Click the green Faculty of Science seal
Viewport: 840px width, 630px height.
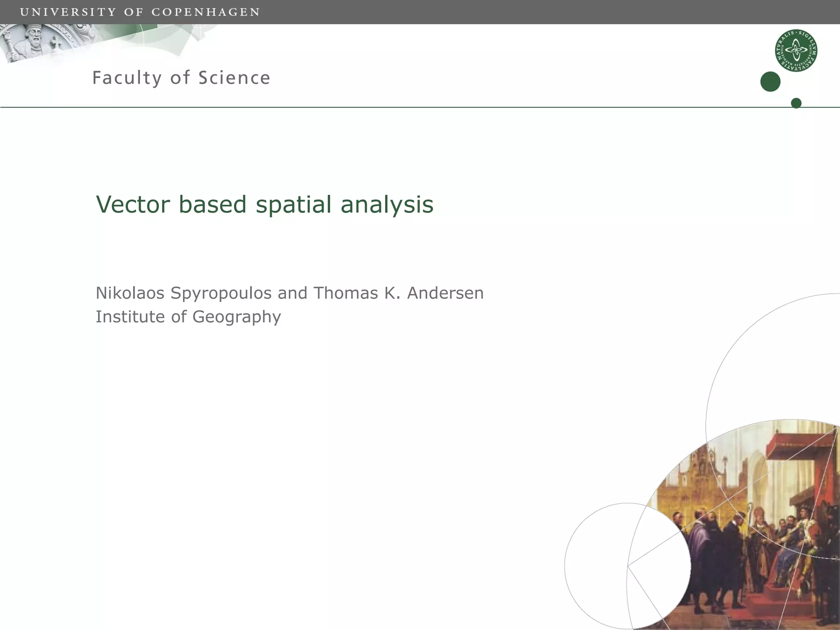click(796, 51)
